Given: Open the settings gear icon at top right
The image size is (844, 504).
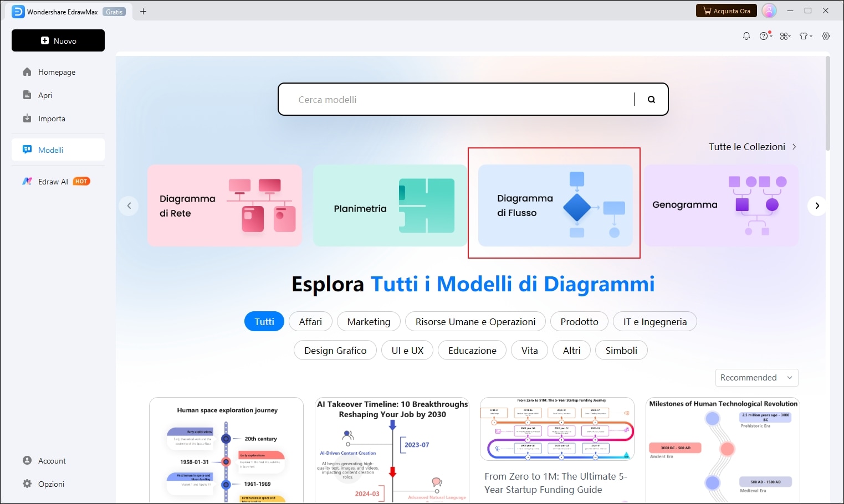Looking at the screenshot, I should 826,36.
